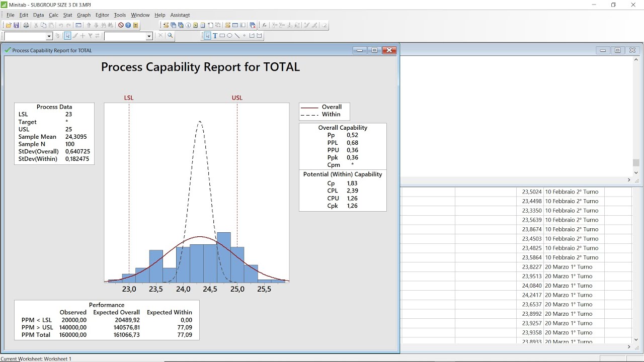Show the History command-line icon

[x=195, y=25]
